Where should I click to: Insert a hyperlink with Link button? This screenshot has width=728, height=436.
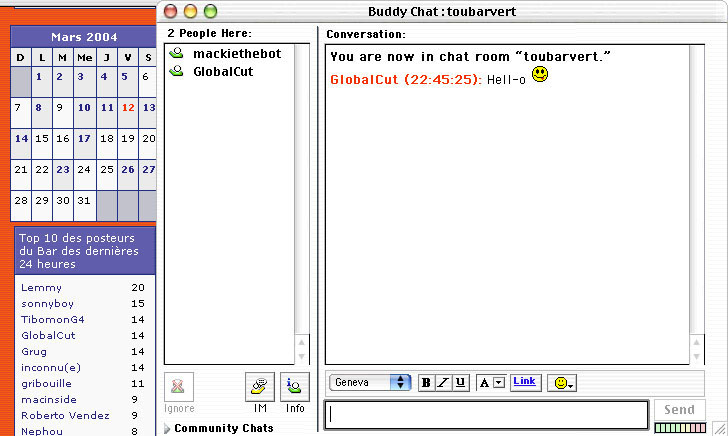coord(525,382)
